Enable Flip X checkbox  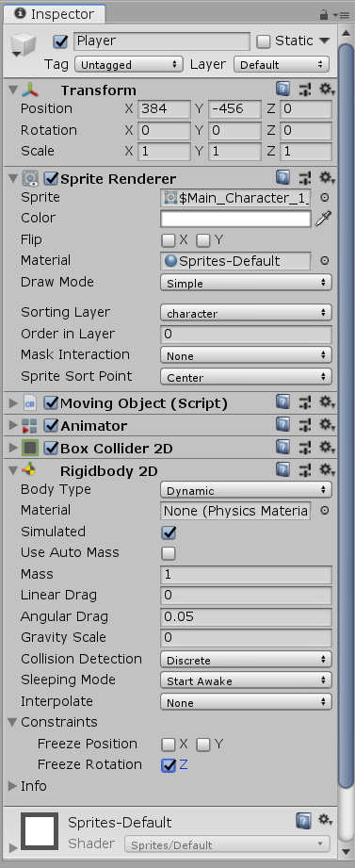[169, 240]
